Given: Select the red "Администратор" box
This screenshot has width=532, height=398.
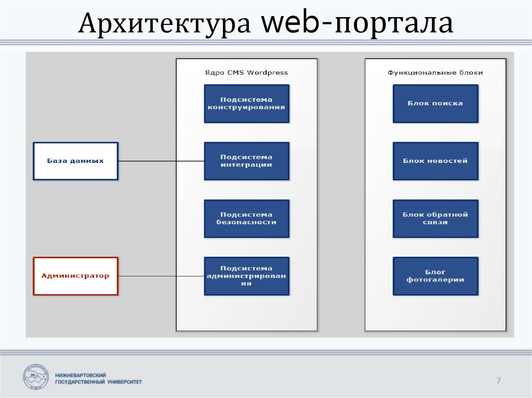Looking at the screenshot, I should tap(76, 276).
